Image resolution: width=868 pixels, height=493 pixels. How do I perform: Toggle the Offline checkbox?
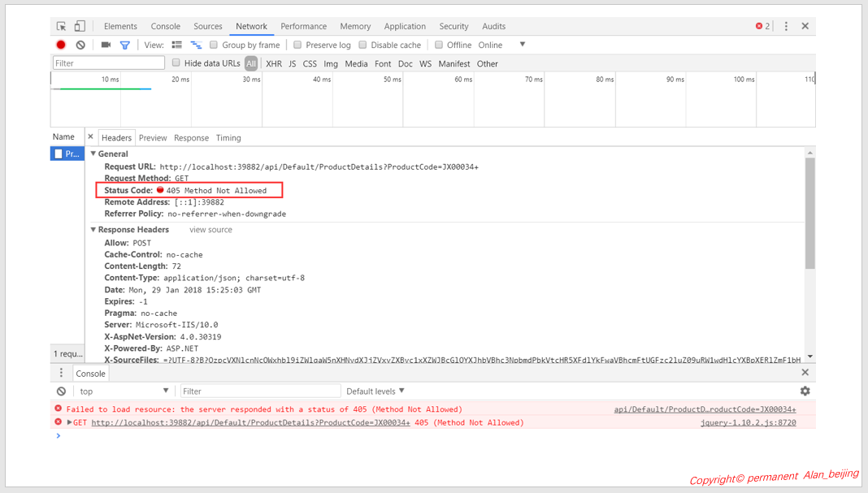[x=438, y=45]
